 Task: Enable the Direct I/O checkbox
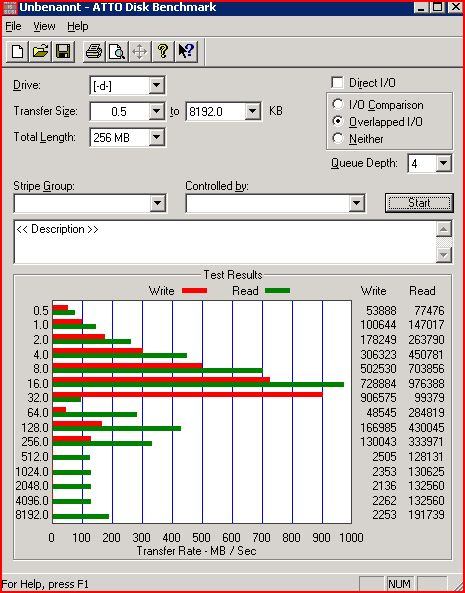[337, 82]
